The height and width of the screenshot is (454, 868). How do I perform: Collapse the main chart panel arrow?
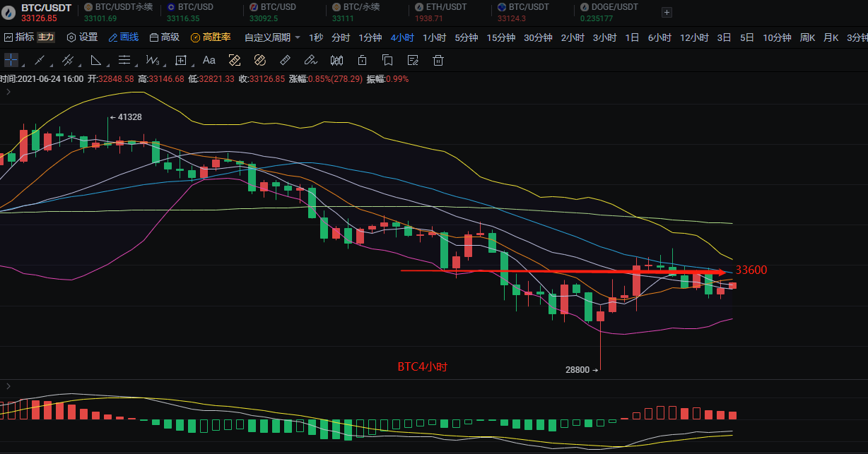pos(8,92)
